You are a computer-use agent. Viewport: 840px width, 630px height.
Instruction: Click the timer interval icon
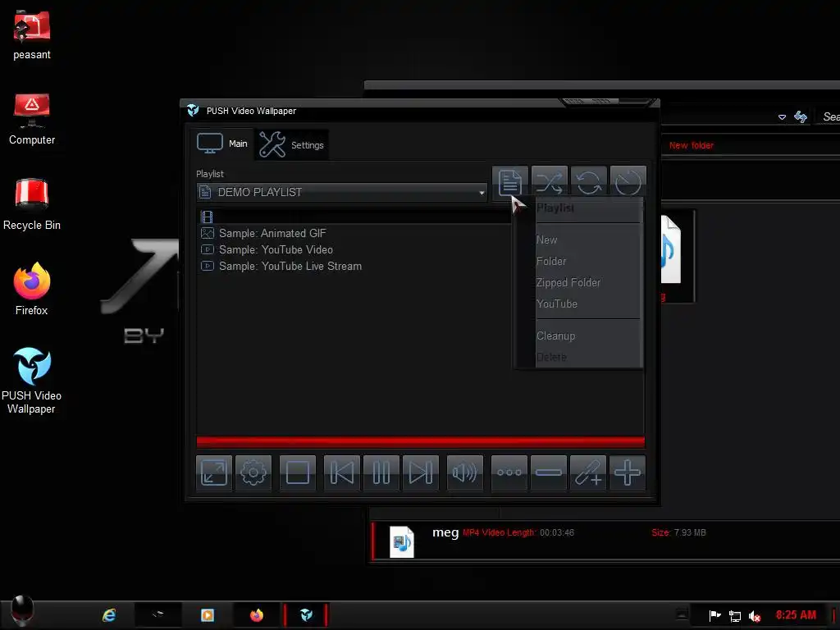pyautogui.click(x=628, y=182)
